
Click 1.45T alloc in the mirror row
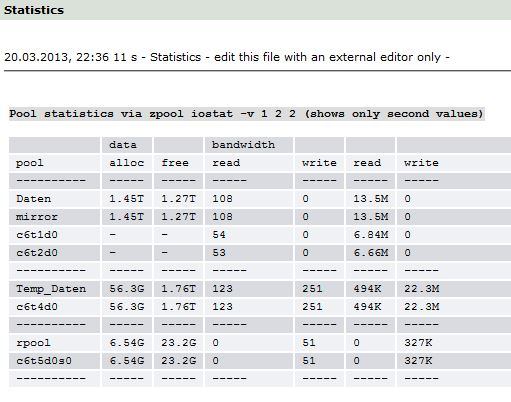point(127,217)
